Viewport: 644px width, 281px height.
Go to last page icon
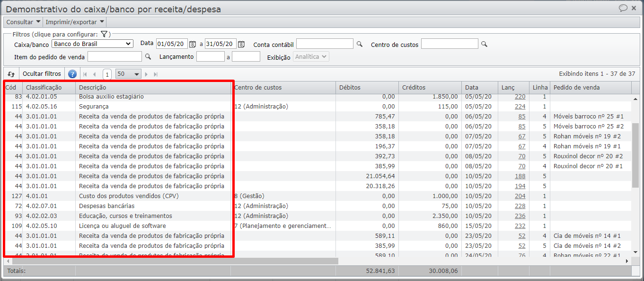coord(156,74)
